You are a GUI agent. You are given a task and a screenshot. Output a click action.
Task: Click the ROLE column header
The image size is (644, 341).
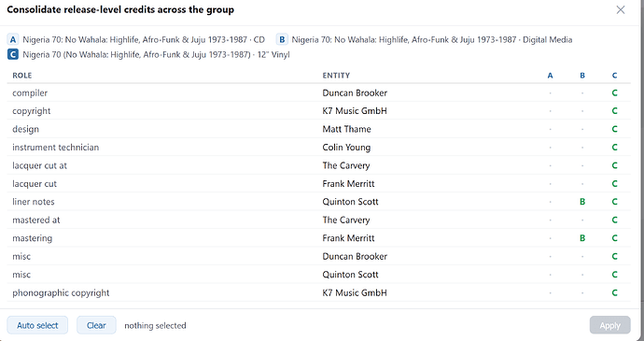tap(22, 76)
